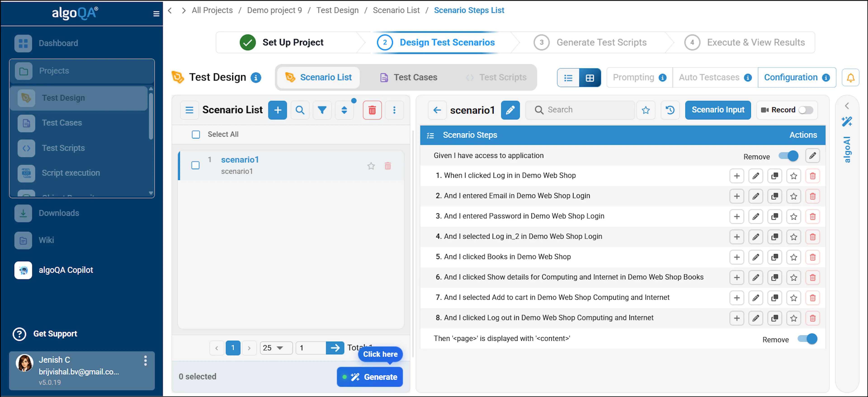
Task: Open the scenario sort options
Action: (344, 110)
